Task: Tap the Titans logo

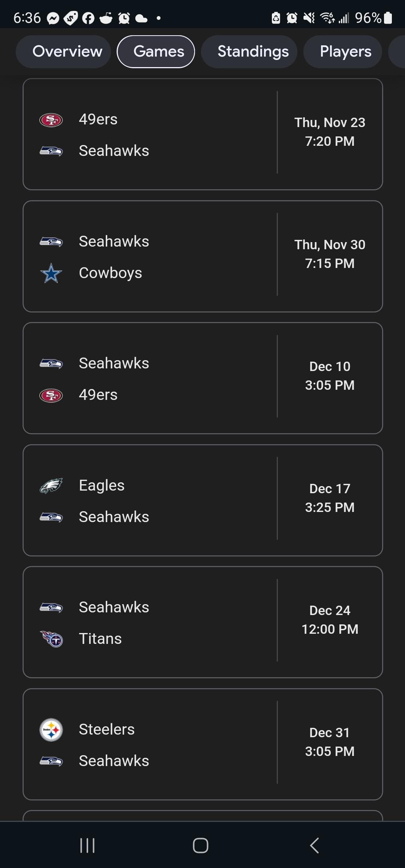Action: (x=51, y=639)
